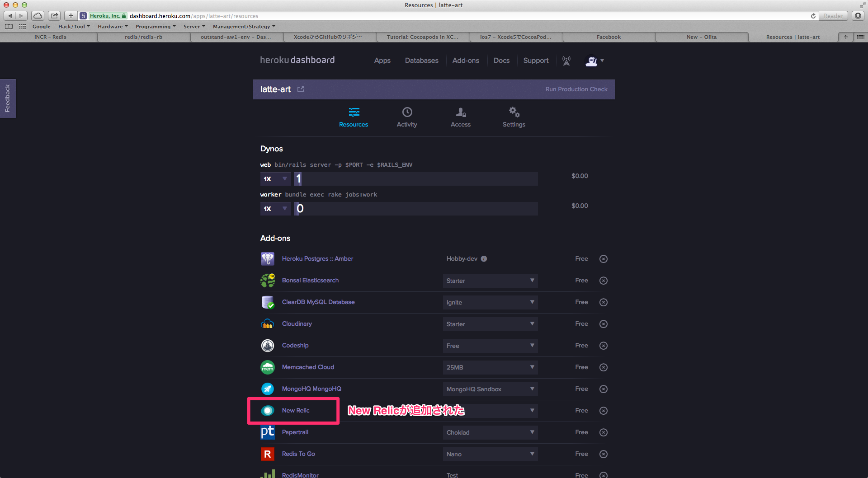
Task: Expand the Redis To Go Nano plan dropdown
Action: tap(491, 454)
